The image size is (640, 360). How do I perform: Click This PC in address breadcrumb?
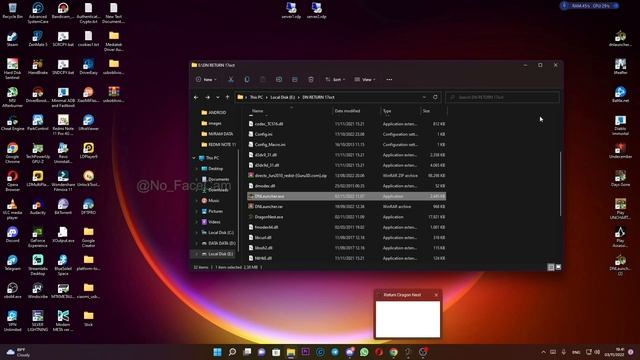click(x=256, y=97)
